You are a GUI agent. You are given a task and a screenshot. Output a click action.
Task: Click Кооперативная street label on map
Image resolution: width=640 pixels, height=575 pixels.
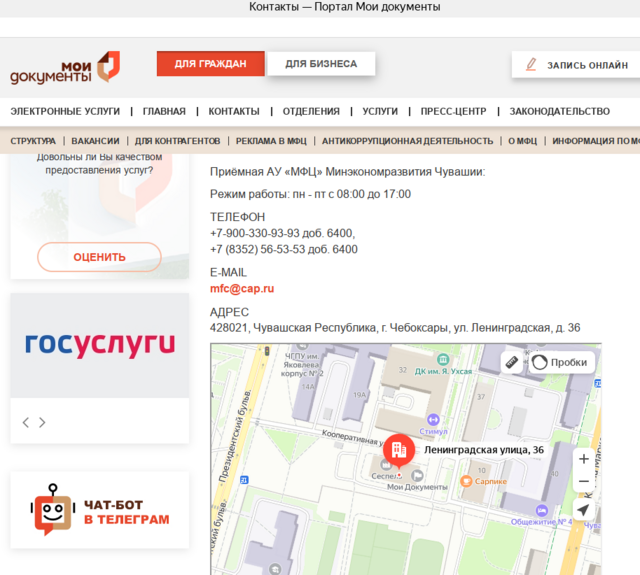coord(353,437)
